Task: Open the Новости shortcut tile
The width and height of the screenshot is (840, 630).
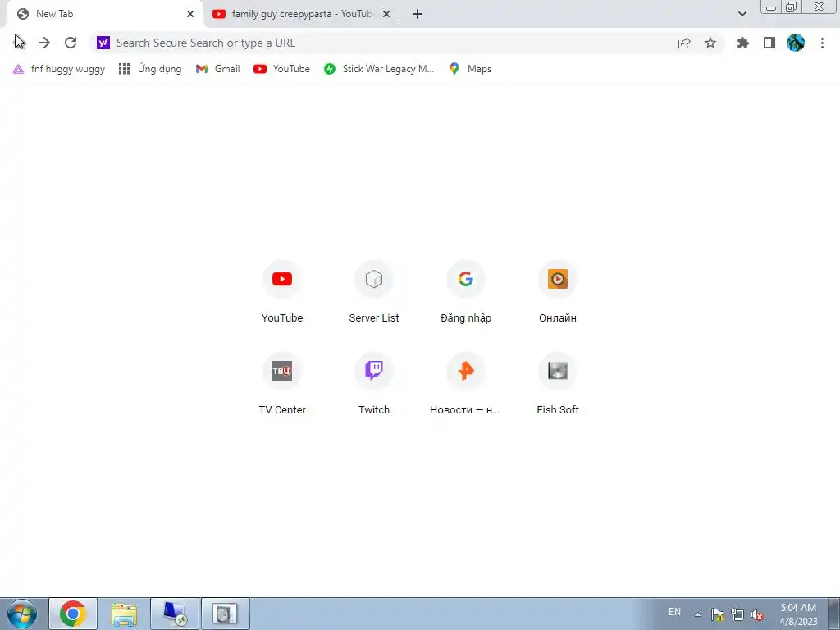Action: pyautogui.click(x=466, y=384)
